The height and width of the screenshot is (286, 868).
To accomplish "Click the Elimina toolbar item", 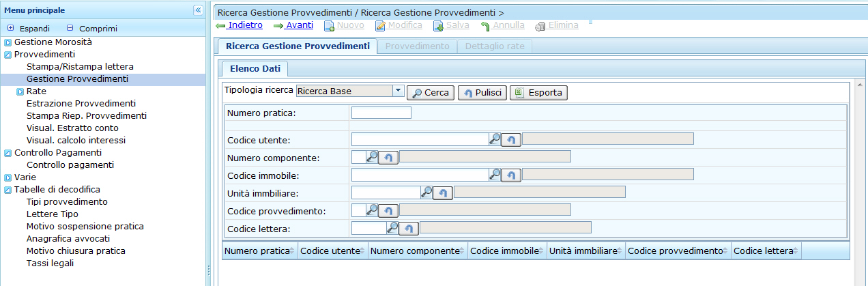I will pyautogui.click(x=557, y=25).
